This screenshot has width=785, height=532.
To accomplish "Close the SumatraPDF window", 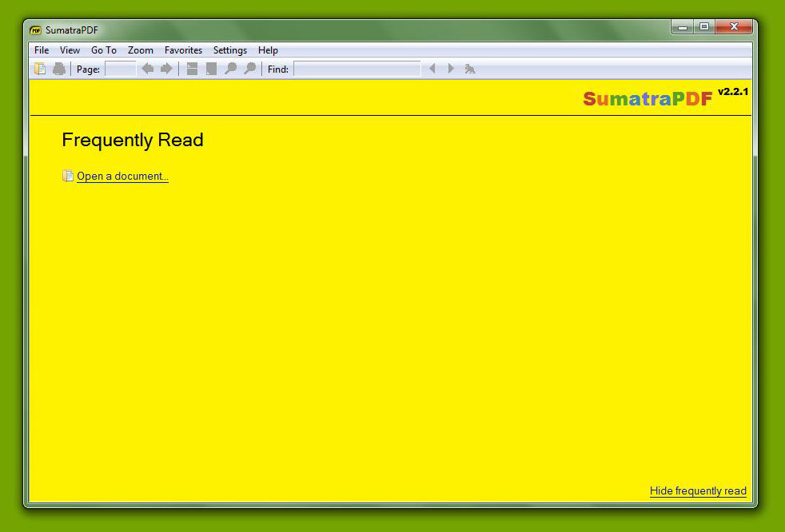I will (x=734, y=27).
